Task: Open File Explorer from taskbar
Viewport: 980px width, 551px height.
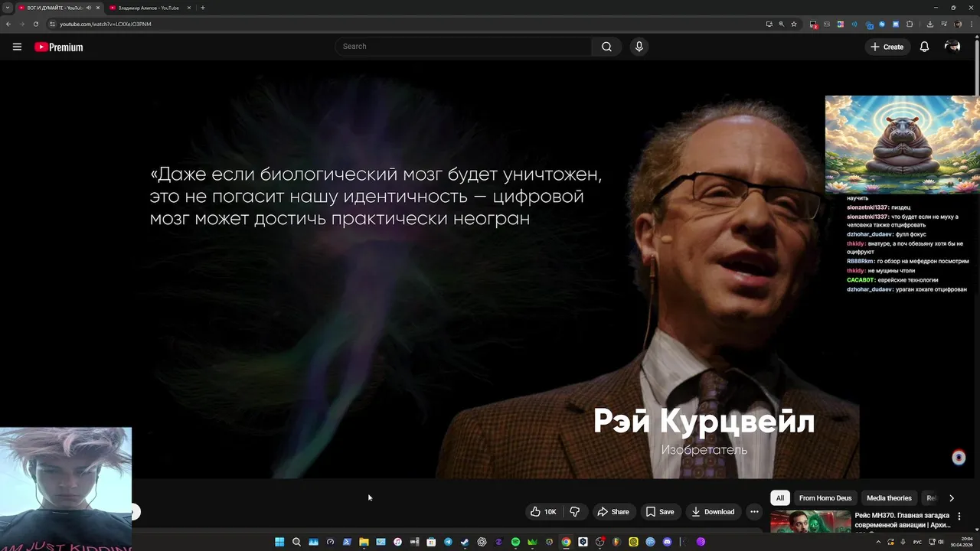Action: click(364, 542)
